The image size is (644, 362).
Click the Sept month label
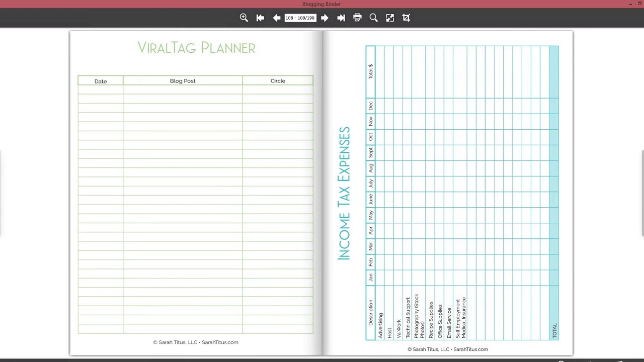370,152
